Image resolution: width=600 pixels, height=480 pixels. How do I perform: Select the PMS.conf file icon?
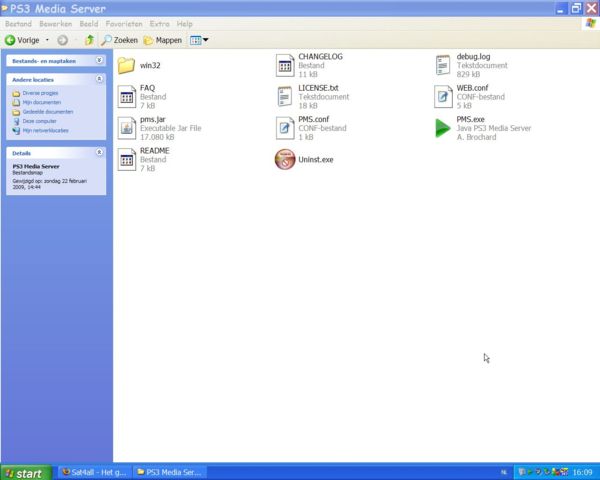[285, 128]
